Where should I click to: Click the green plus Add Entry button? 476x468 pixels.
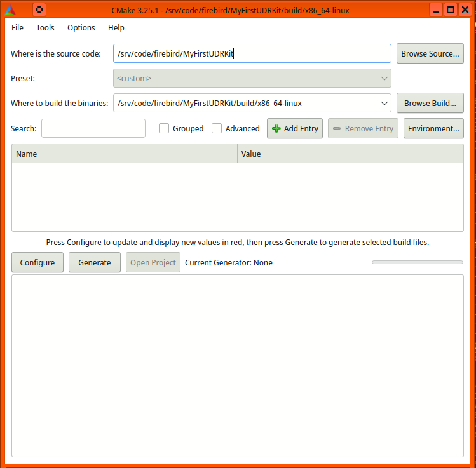pyautogui.click(x=295, y=128)
